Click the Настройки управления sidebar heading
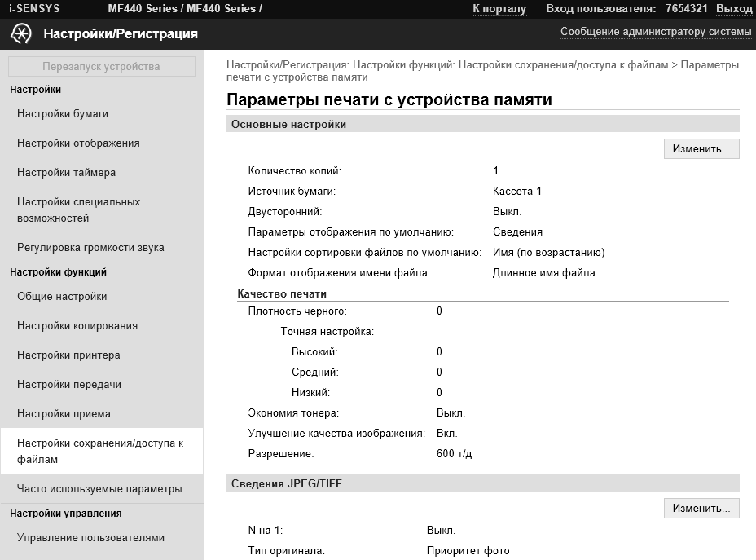This screenshot has width=756, height=560. click(x=65, y=514)
